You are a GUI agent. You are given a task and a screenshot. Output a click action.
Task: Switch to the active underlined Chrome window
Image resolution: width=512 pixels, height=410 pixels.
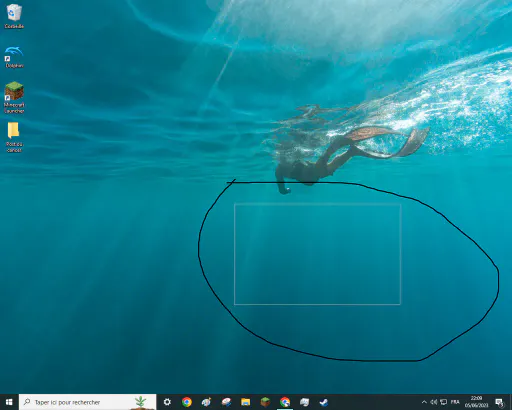285,402
